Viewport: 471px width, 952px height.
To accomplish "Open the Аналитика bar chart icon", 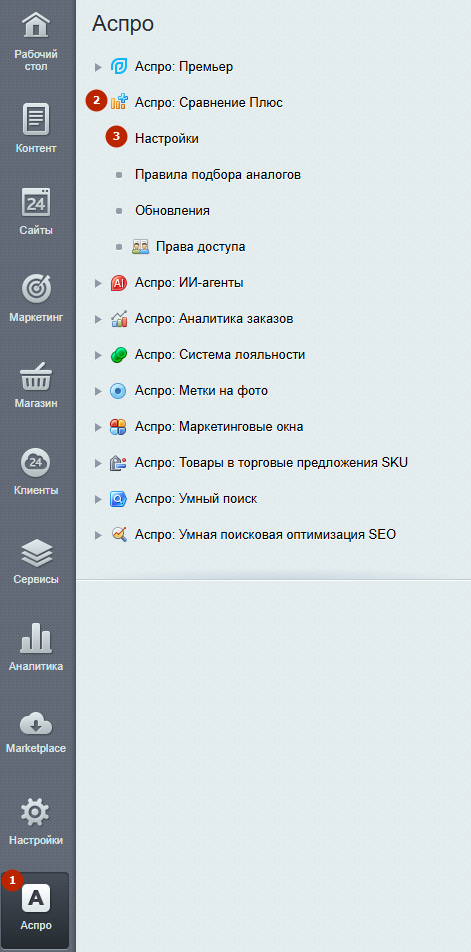I will click(36, 638).
